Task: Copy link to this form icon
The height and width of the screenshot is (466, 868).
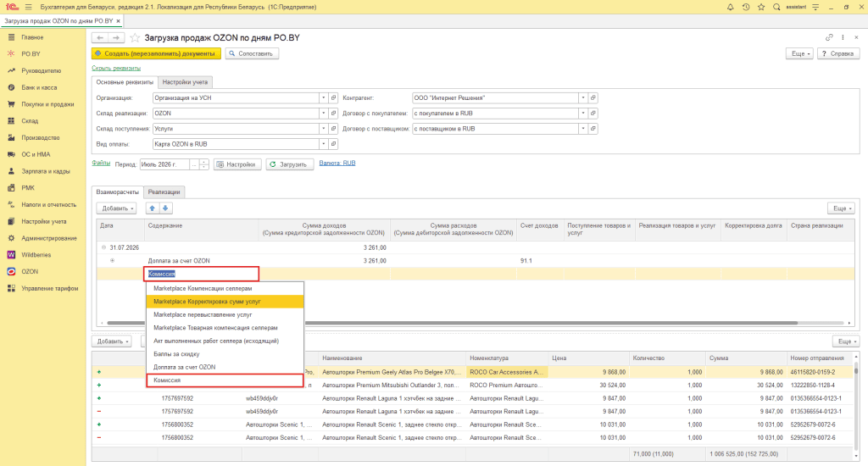Action: click(x=829, y=37)
